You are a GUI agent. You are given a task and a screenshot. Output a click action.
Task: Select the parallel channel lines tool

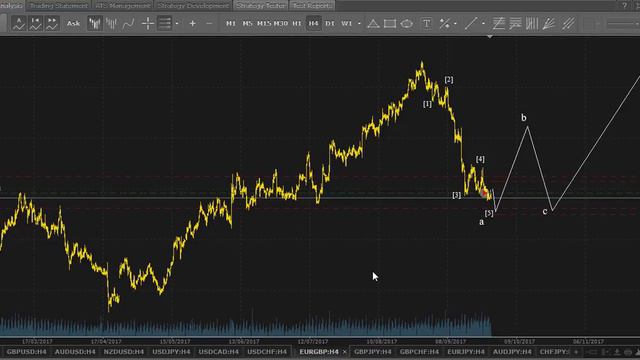(x=568, y=23)
